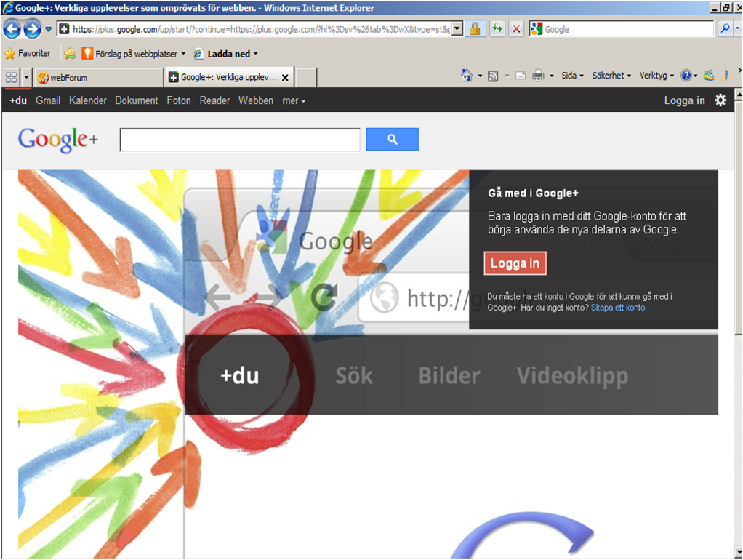Click the Google+ logo
Screen dimensions: 743x560
pyautogui.click(x=58, y=140)
